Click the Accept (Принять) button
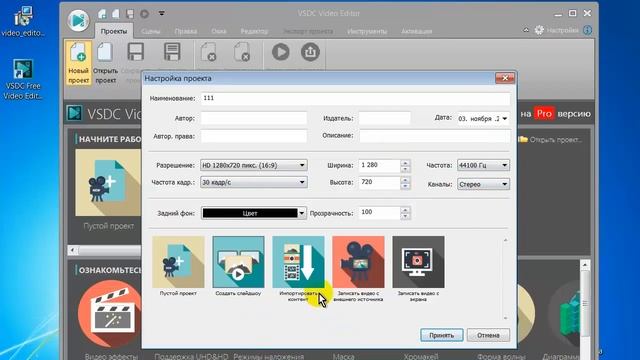Image resolution: width=640 pixels, height=360 pixels. click(442, 335)
